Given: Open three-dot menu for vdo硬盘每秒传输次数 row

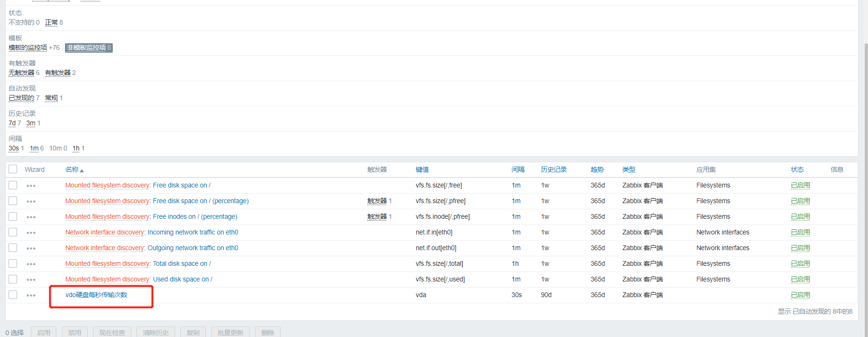Looking at the screenshot, I should pos(31,295).
